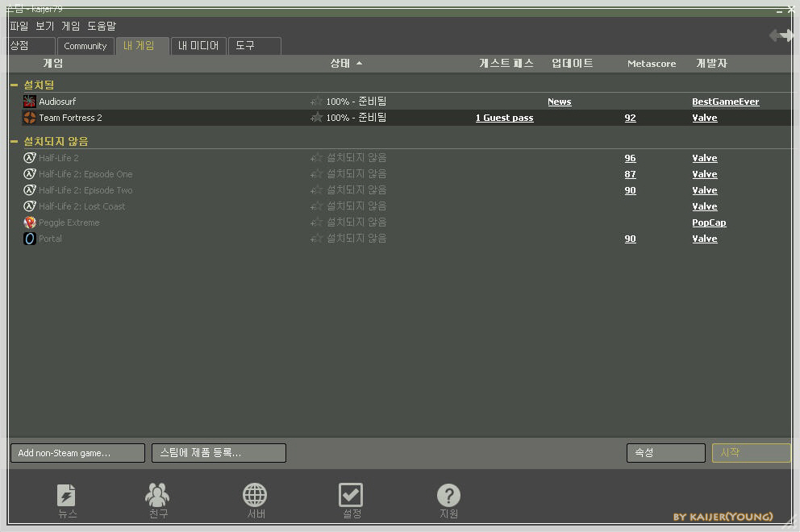Open the 지원 (Support) question mark icon
This screenshot has width=800, height=532.
coord(448,495)
